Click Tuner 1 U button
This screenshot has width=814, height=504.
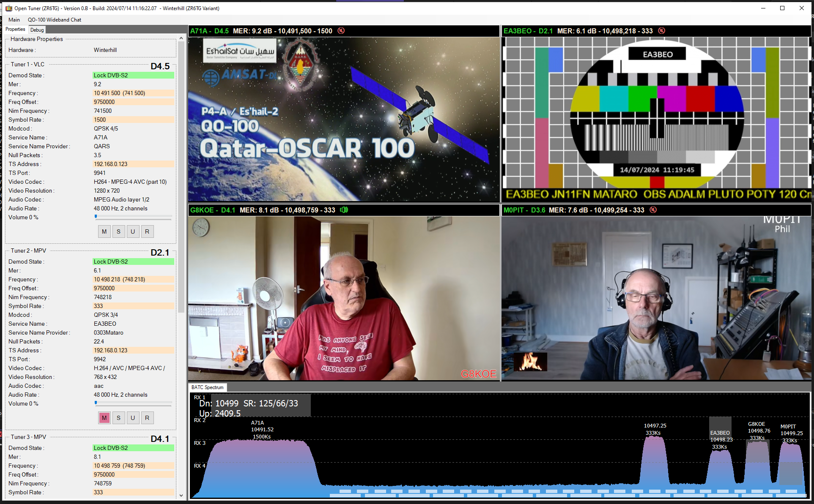click(x=133, y=232)
